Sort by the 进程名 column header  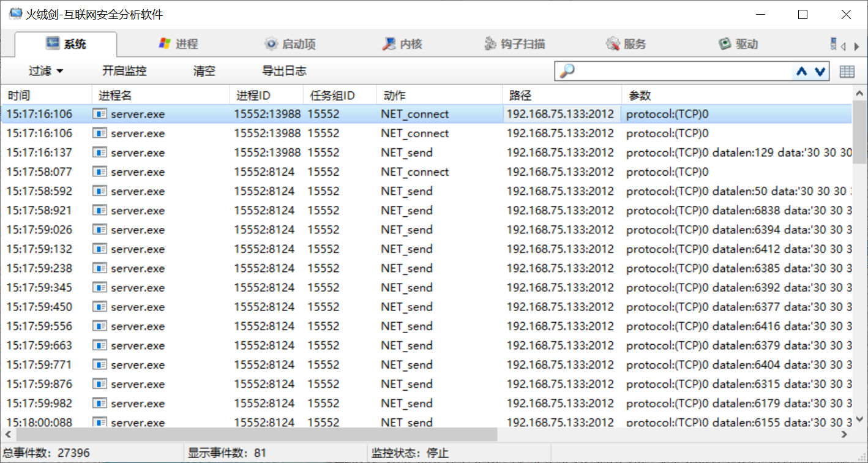coord(161,96)
